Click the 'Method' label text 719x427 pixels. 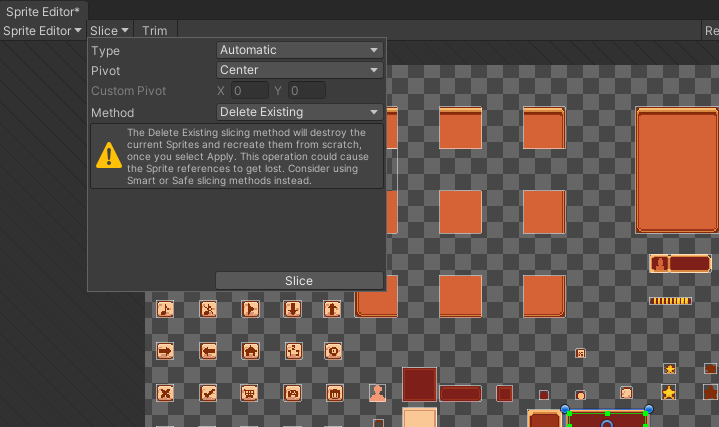click(x=112, y=112)
